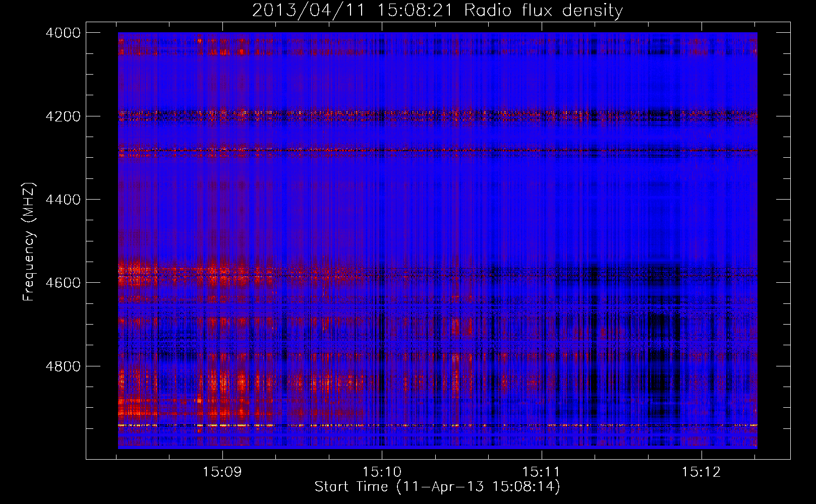Click the 'Start Time (11-Apr-13 15:08:14)' label
Viewport: 816px width, 504px height.
point(437,487)
